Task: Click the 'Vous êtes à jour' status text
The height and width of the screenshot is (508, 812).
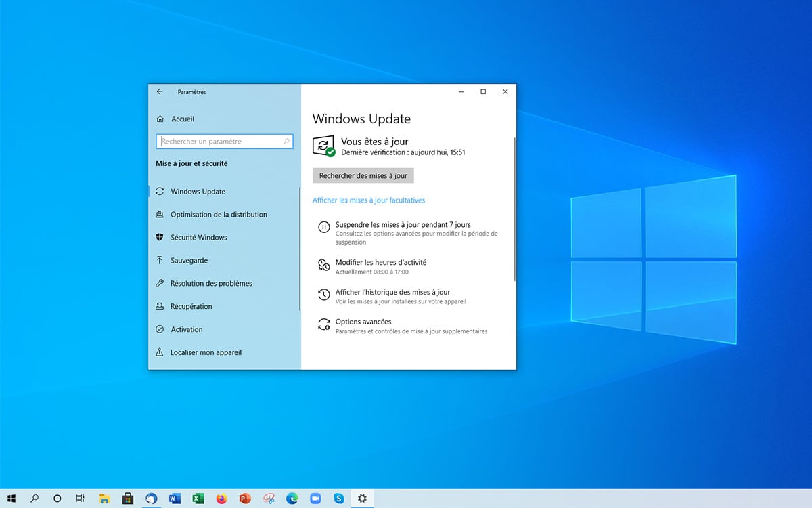Action: pos(375,142)
